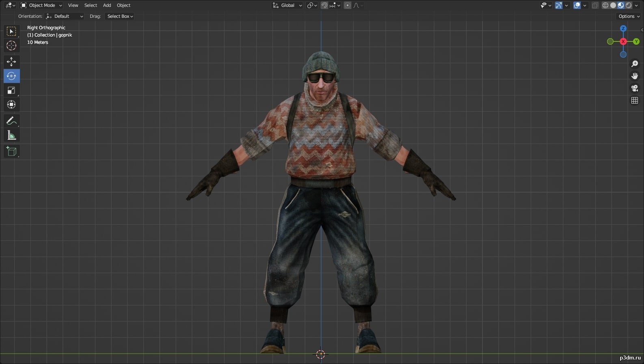Click the Add Cube tool
This screenshot has width=644, height=364.
[x=11, y=152]
